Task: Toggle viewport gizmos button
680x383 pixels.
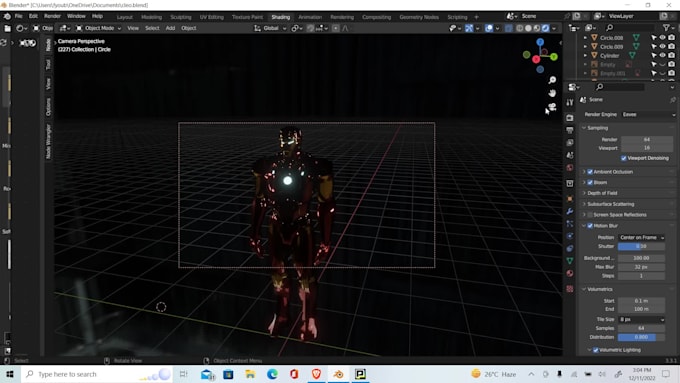Action: (469, 28)
